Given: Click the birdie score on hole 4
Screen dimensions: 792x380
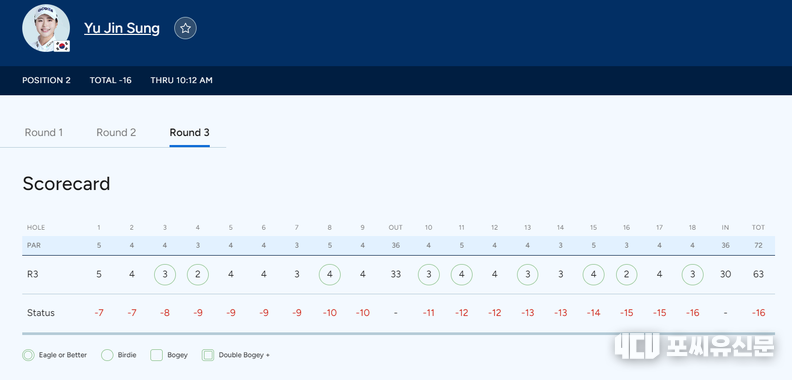Looking at the screenshot, I should [197, 274].
